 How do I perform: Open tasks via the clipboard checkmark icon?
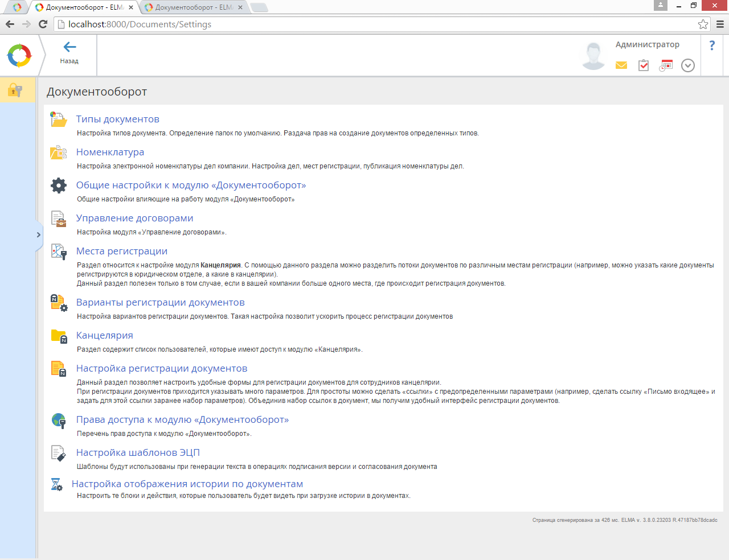[644, 65]
